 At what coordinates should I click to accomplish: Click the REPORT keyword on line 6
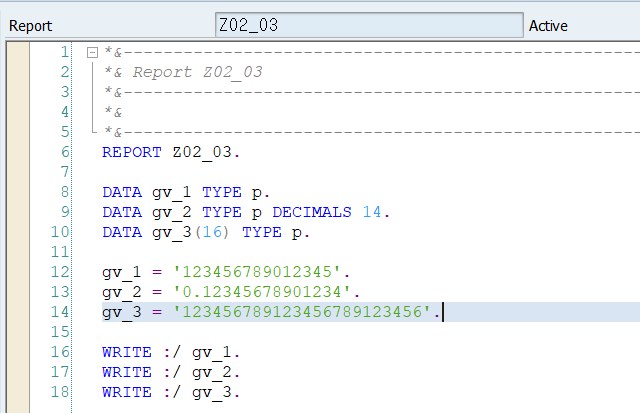[132, 152]
